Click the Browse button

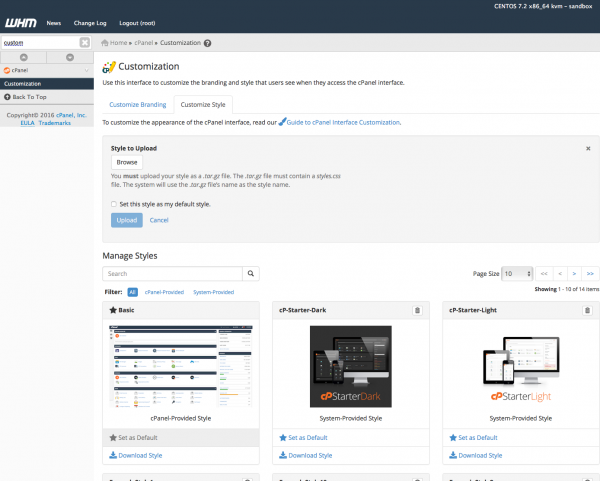(x=127, y=162)
